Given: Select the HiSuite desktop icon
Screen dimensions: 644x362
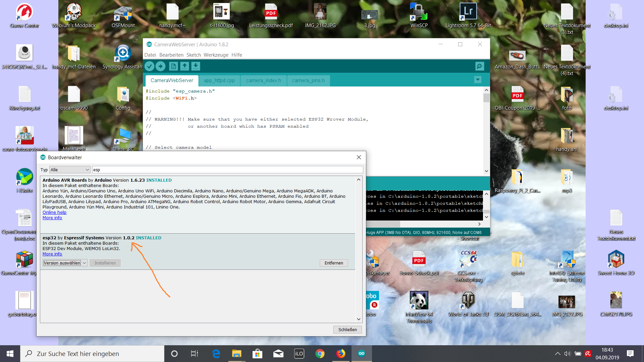Looking at the screenshot, I should click(x=24, y=180).
